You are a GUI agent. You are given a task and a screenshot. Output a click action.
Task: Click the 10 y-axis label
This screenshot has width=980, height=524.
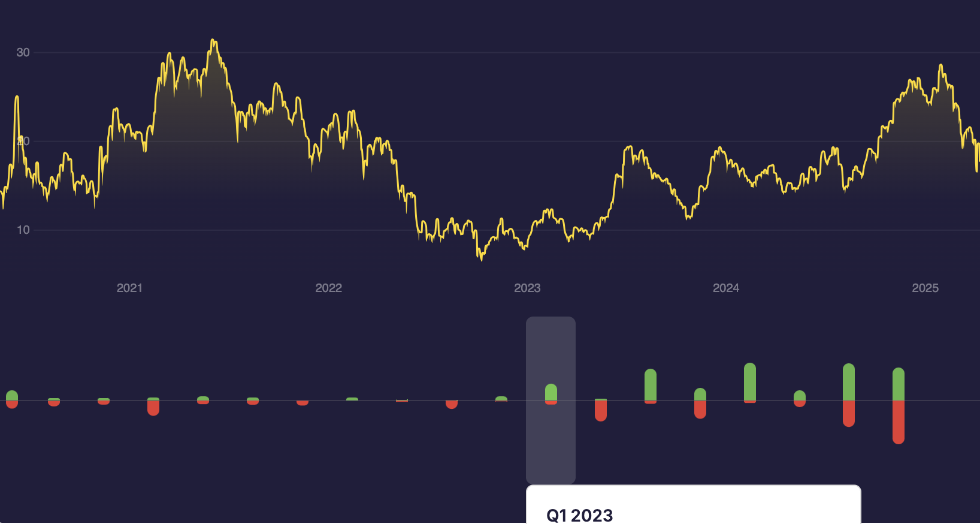[23, 230]
